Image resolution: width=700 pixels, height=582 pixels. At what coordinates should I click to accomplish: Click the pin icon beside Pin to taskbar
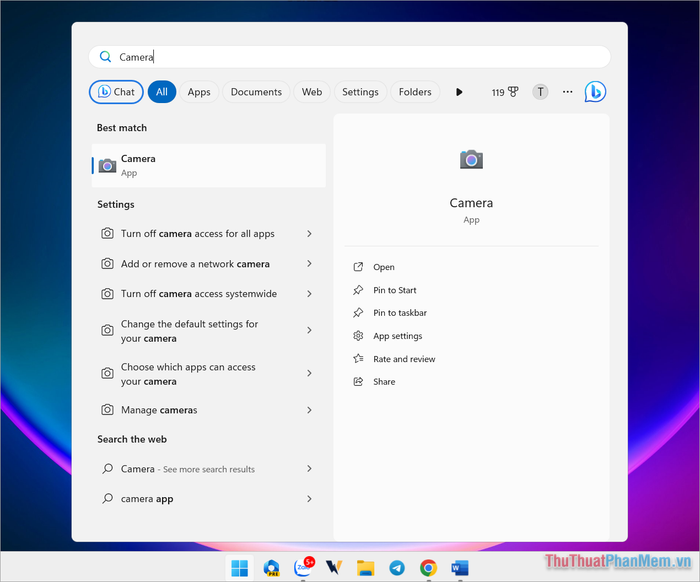click(358, 313)
